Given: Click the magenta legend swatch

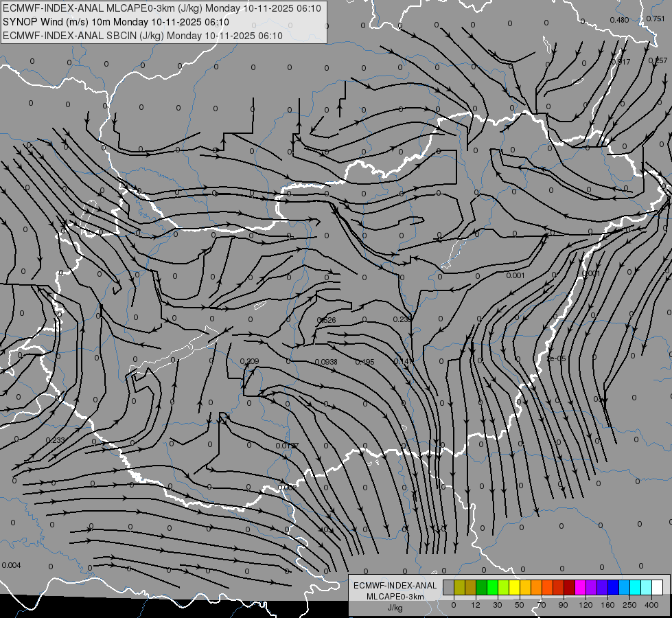Looking at the screenshot, I should pos(581,588).
